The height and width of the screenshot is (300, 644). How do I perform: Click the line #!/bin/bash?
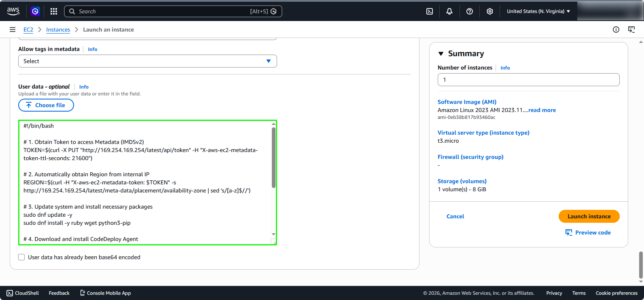point(38,126)
